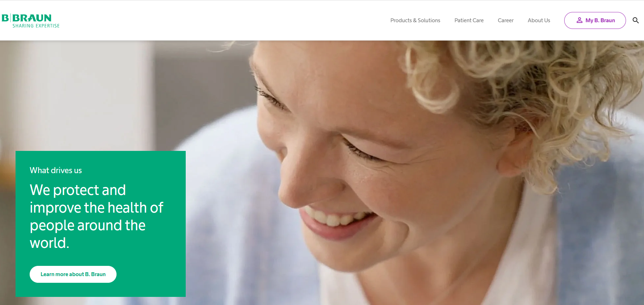
Task: Click the green hero information panel
Action: click(101, 224)
